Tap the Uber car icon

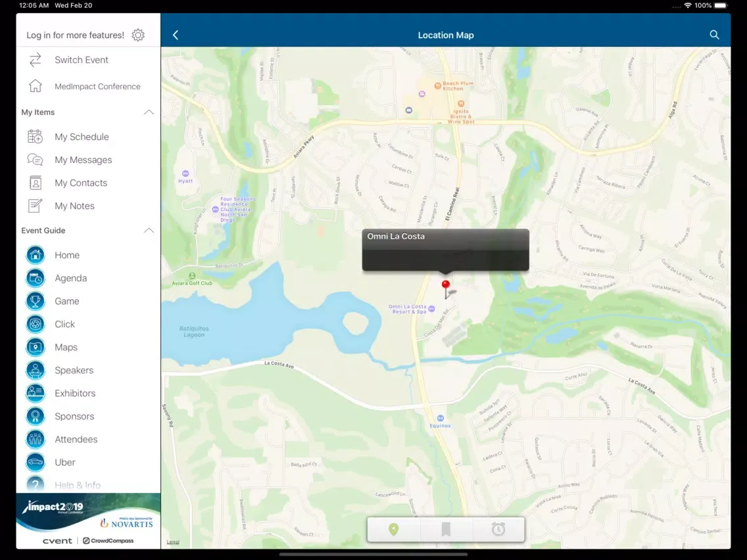[36, 462]
